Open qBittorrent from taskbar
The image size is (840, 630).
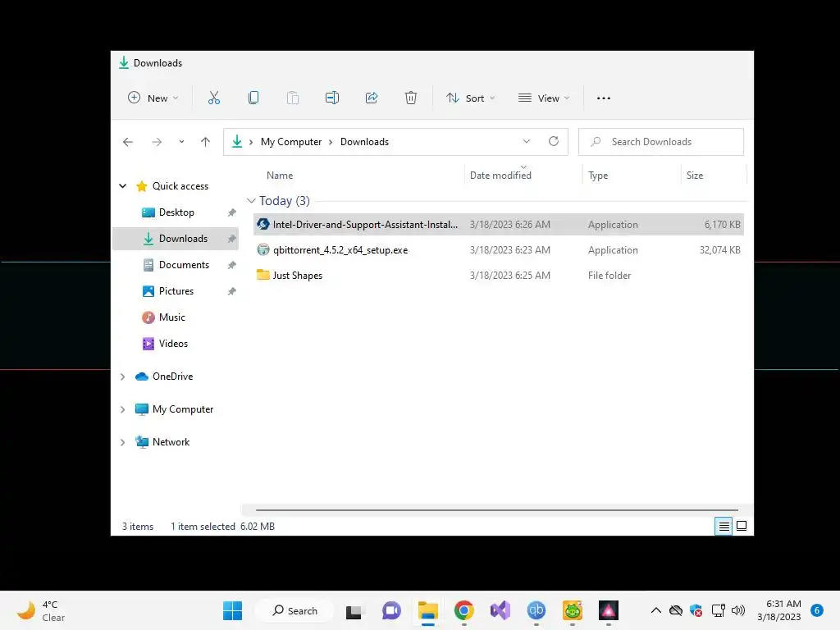(x=536, y=610)
